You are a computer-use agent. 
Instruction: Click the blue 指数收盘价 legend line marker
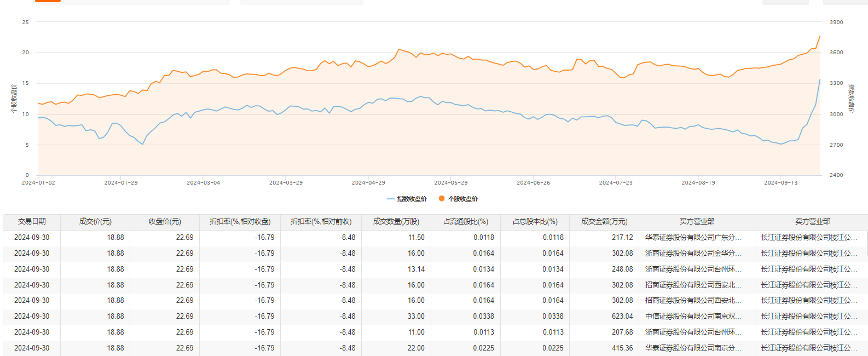pos(390,199)
